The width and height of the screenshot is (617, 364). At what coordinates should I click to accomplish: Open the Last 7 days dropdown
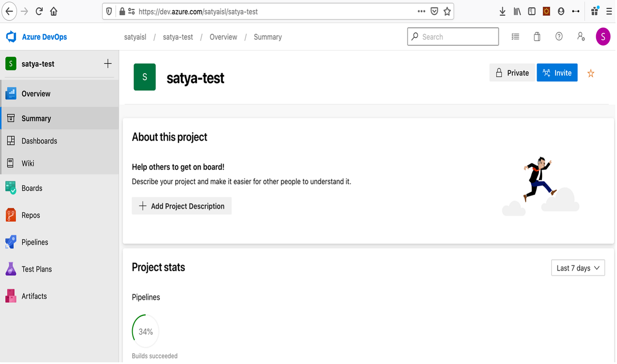tap(577, 268)
